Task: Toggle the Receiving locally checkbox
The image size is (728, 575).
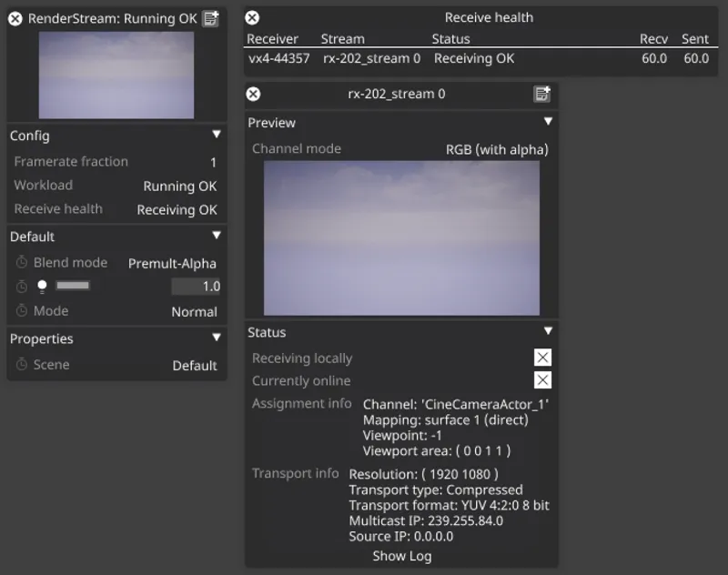Action: coord(542,358)
